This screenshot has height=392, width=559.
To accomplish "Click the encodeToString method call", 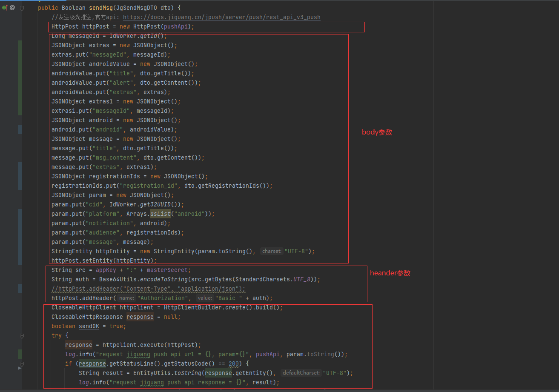I will (x=164, y=279).
